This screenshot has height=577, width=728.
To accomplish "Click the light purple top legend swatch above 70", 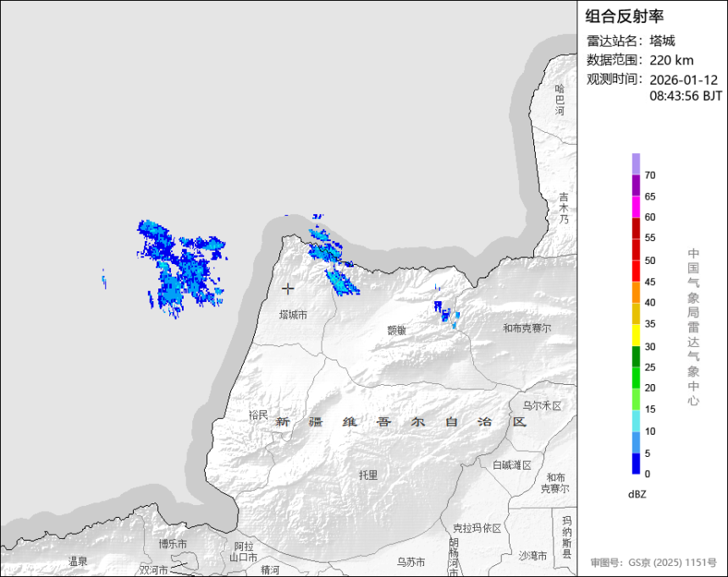I will [x=636, y=164].
